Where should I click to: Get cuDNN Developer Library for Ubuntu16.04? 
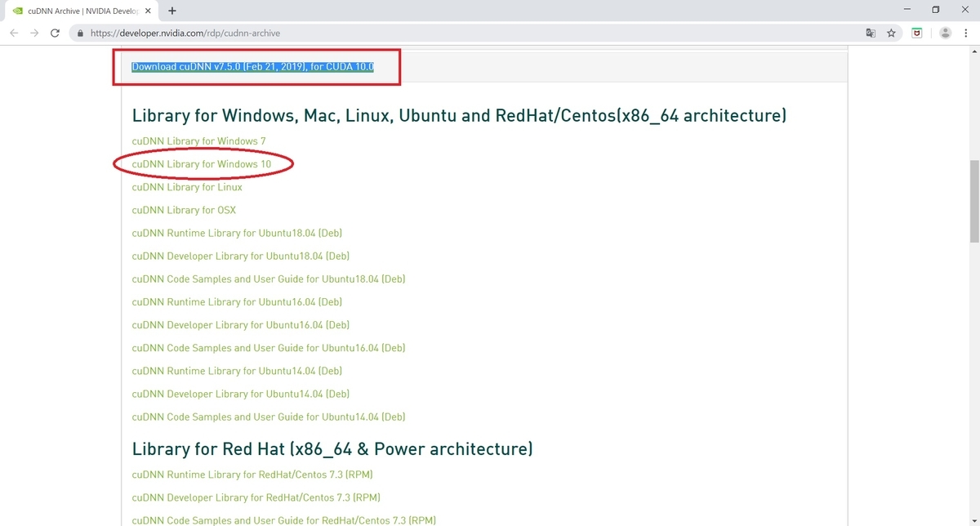(241, 324)
